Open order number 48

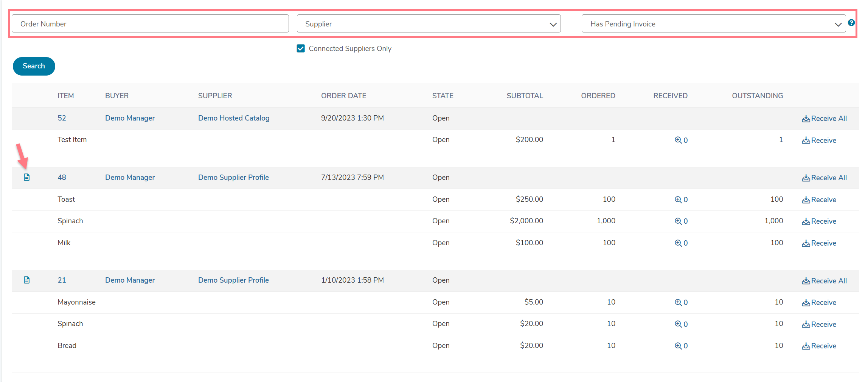tap(62, 177)
